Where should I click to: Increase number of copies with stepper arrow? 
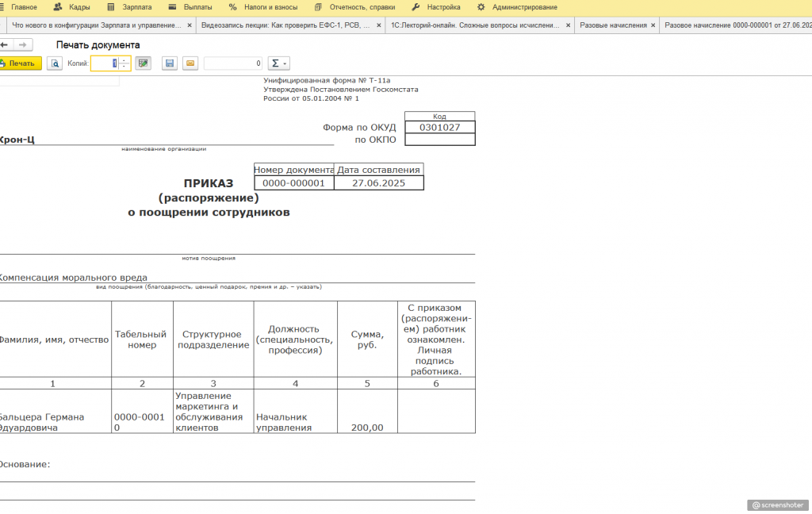coord(124,60)
